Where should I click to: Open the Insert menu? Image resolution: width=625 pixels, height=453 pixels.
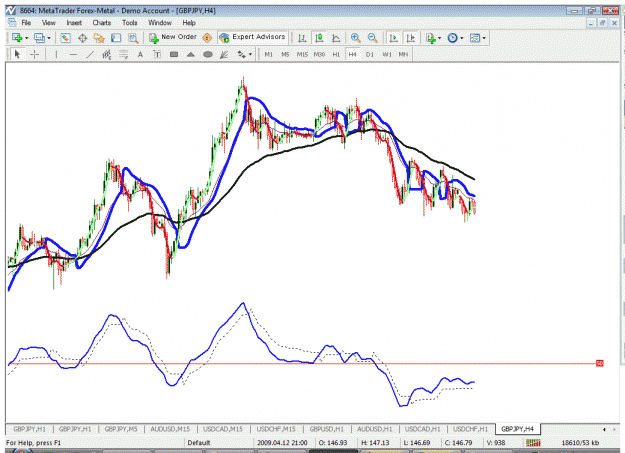(x=74, y=23)
